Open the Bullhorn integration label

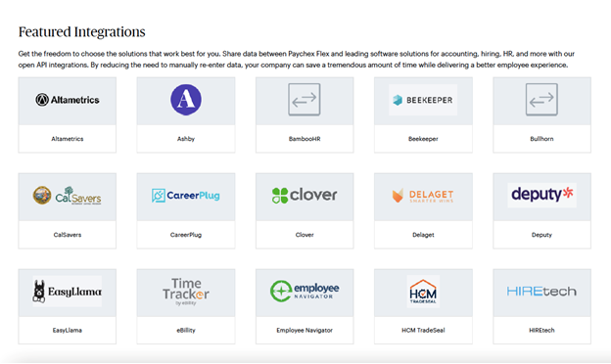click(x=541, y=139)
